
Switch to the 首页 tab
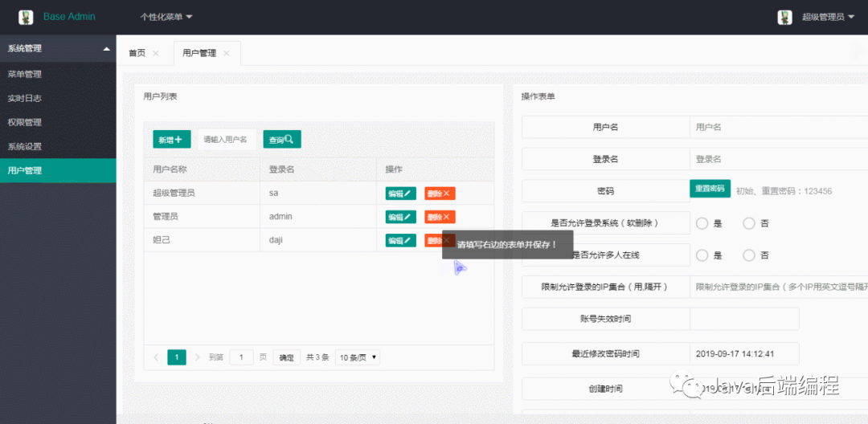137,53
